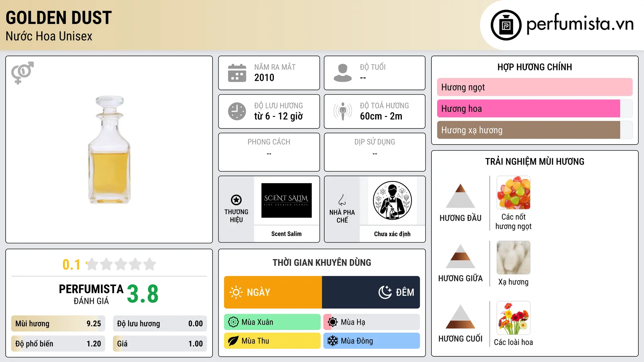Click the snowflake icon beside Mùa Đông

pyautogui.click(x=333, y=341)
